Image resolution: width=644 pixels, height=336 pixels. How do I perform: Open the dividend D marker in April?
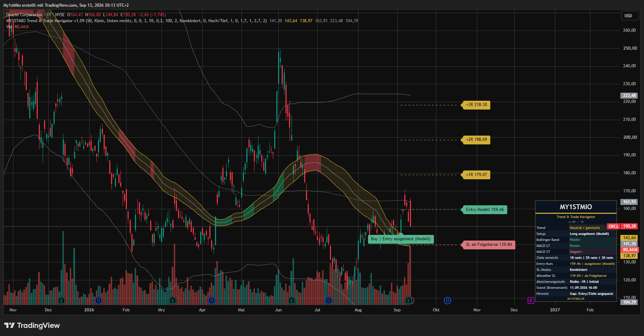click(211, 300)
